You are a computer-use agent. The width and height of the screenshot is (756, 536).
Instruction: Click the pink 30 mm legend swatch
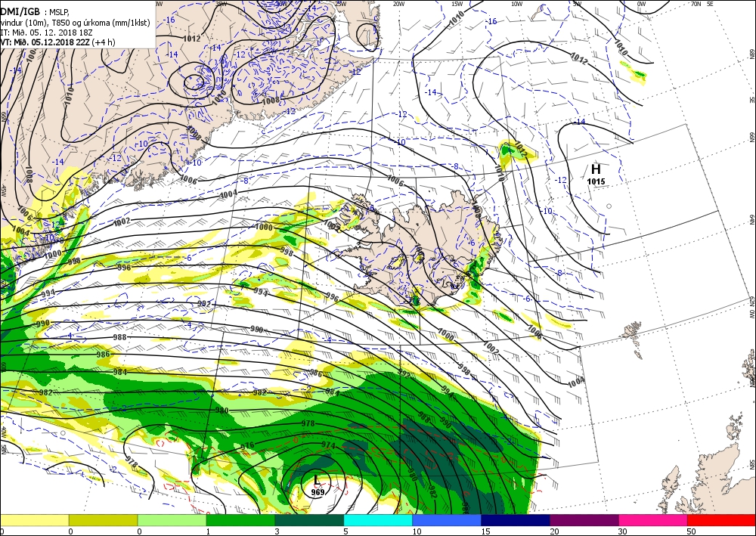click(653, 520)
